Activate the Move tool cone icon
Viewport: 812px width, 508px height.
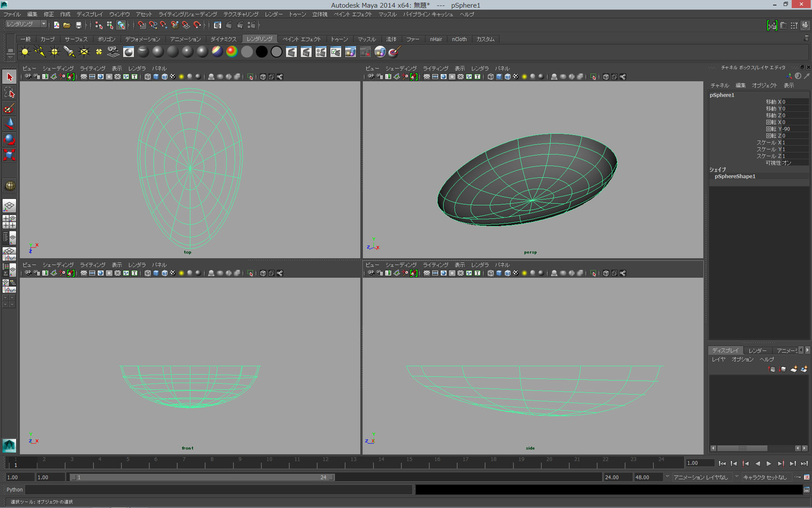(9, 124)
